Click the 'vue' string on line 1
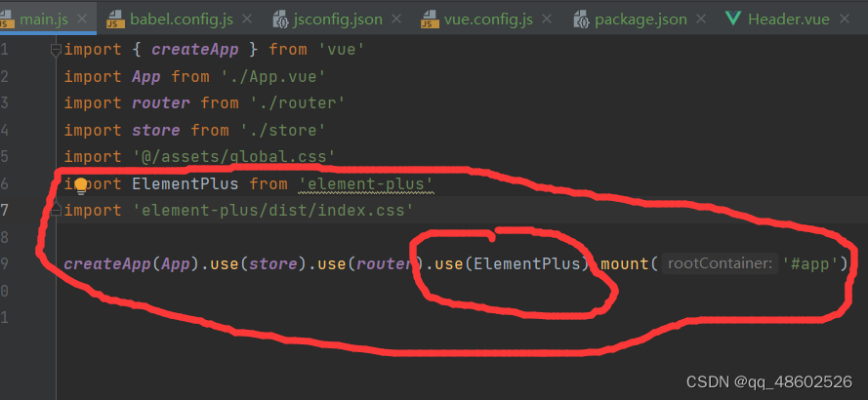The width and height of the screenshot is (868, 400). click(342, 50)
